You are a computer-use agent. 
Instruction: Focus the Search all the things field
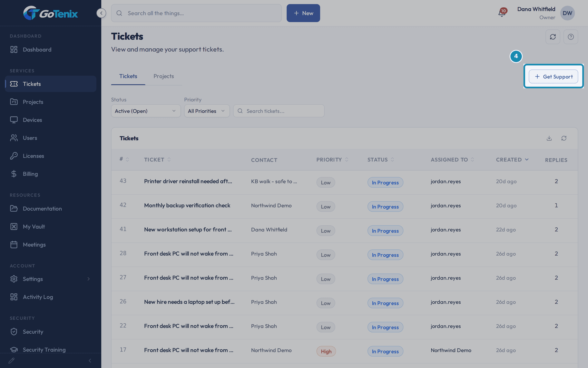point(196,13)
